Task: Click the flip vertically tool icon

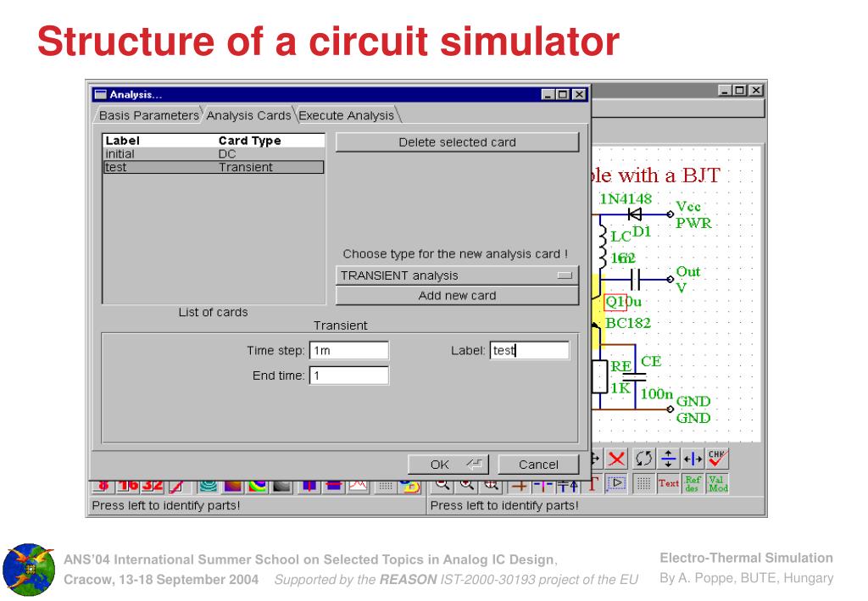Action: (668, 459)
